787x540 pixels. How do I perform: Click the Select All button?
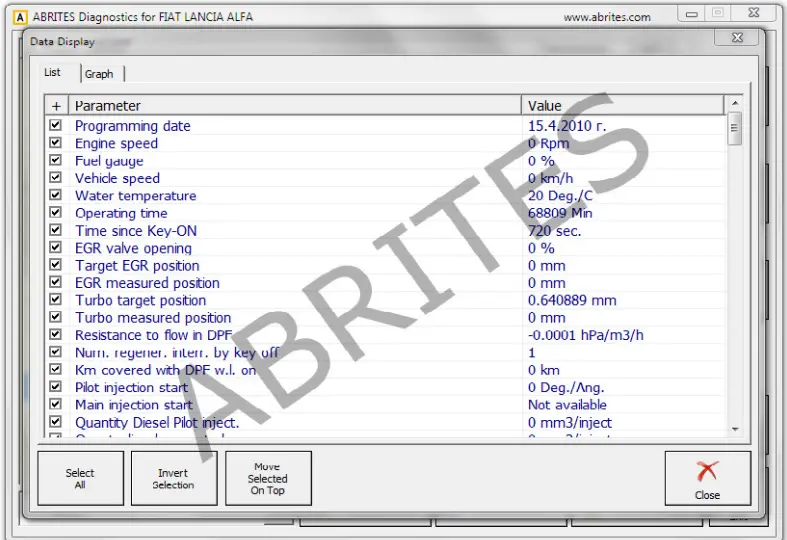tap(80, 478)
